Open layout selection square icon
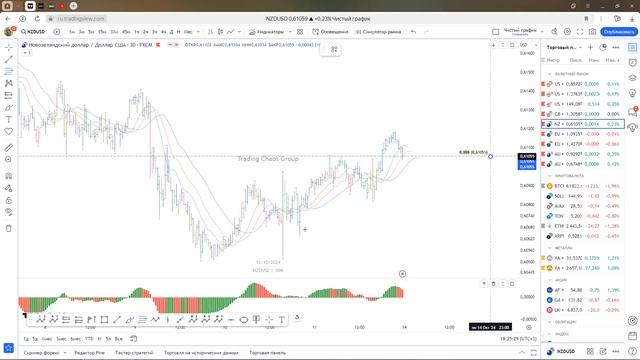The height and width of the screenshot is (360, 640). pyautogui.click(x=496, y=31)
